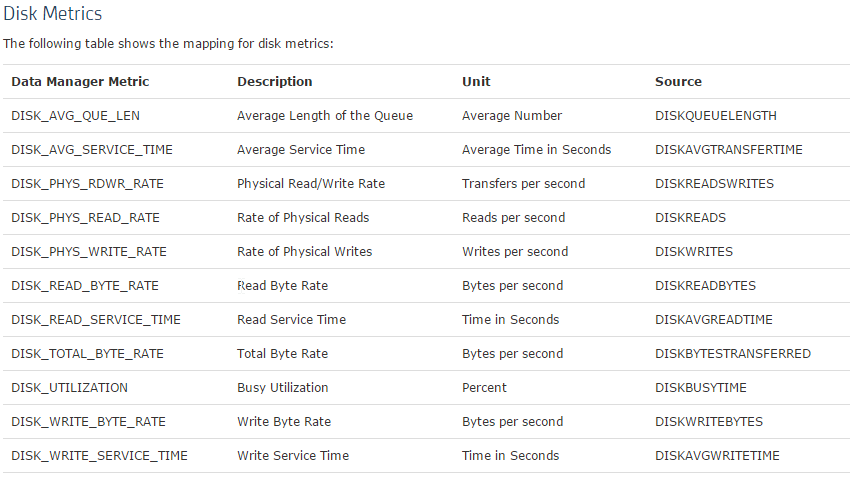Select the Data Manager Metric column header
The width and height of the screenshot is (863, 479).
click(80, 81)
